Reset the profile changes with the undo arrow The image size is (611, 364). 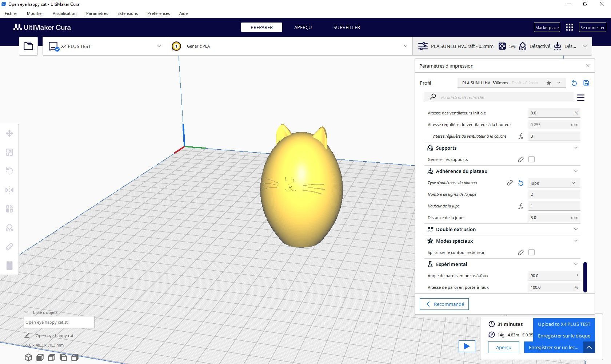(574, 83)
